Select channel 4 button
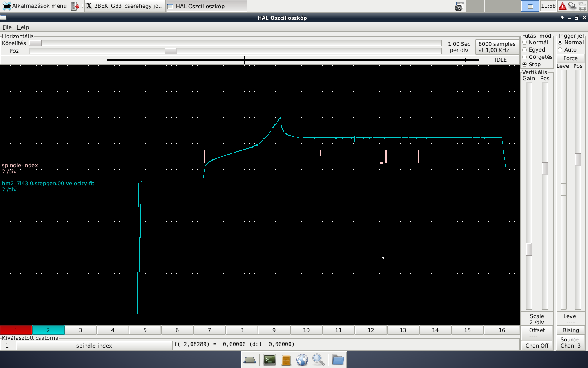 click(113, 330)
